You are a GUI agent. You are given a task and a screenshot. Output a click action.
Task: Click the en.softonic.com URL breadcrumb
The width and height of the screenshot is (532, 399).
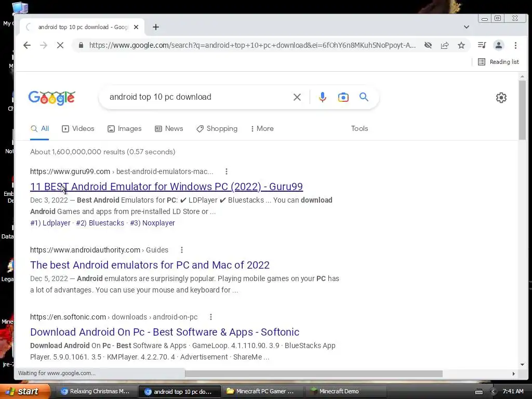click(x=114, y=317)
